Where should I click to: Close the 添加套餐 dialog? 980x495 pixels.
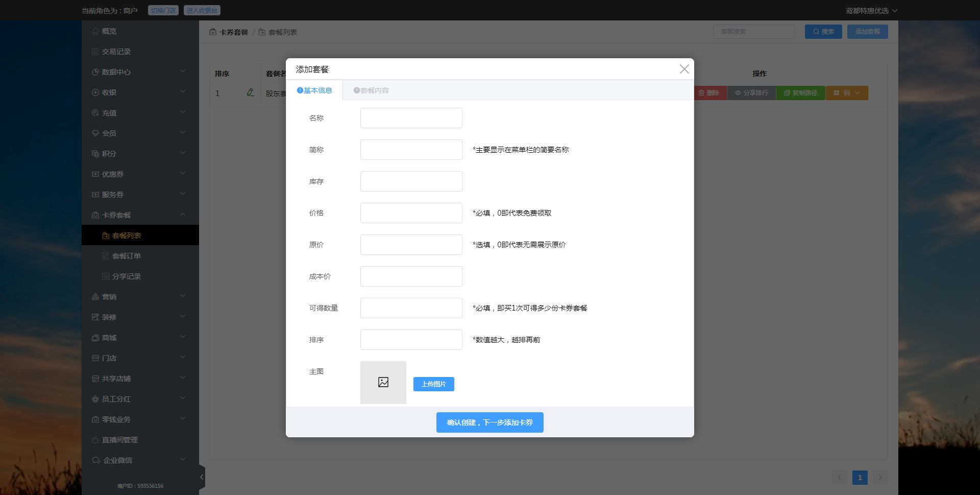pyautogui.click(x=684, y=69)
